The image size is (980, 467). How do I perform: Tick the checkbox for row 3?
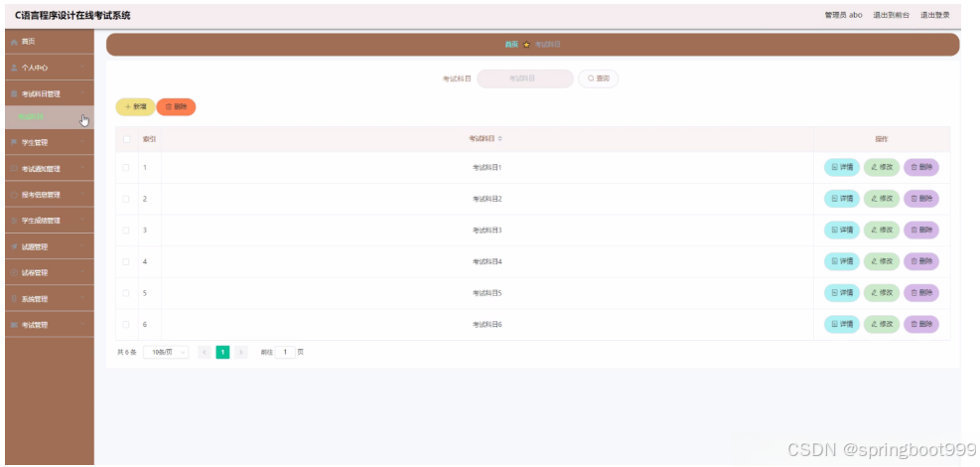pyautogui.click(x=126, y=231)
